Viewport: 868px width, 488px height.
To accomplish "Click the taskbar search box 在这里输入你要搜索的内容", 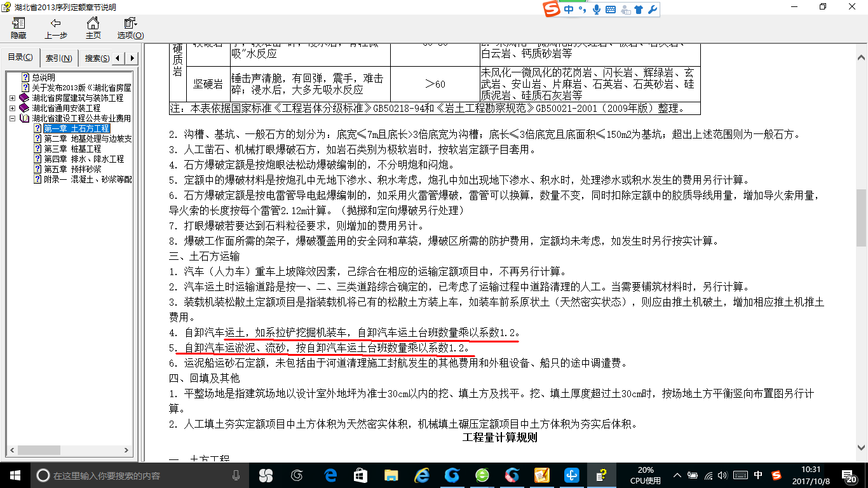I will [140, 475].
